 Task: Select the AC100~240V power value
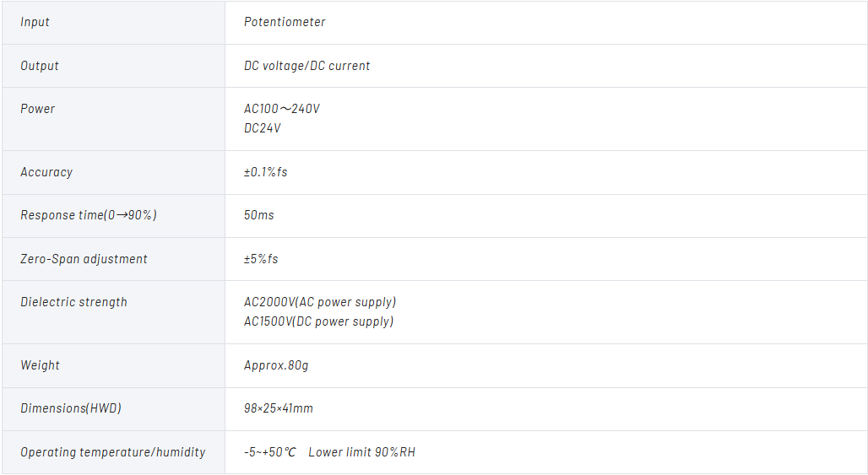[282, 109]
